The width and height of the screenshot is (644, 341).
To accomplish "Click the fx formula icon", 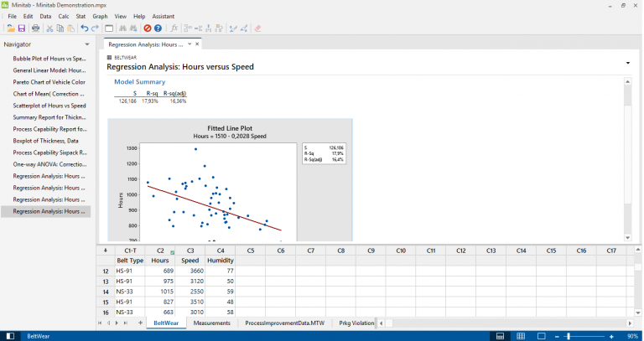I will point(174,28).
